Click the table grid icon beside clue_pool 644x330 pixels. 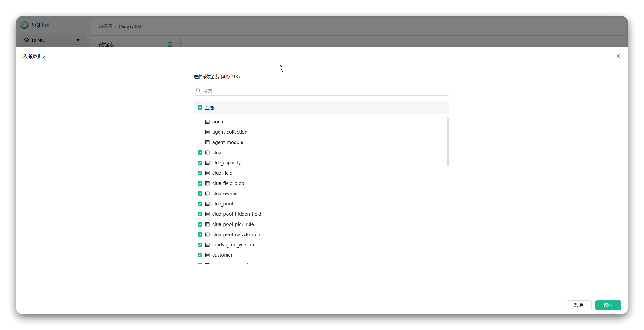tap(208, 204)
